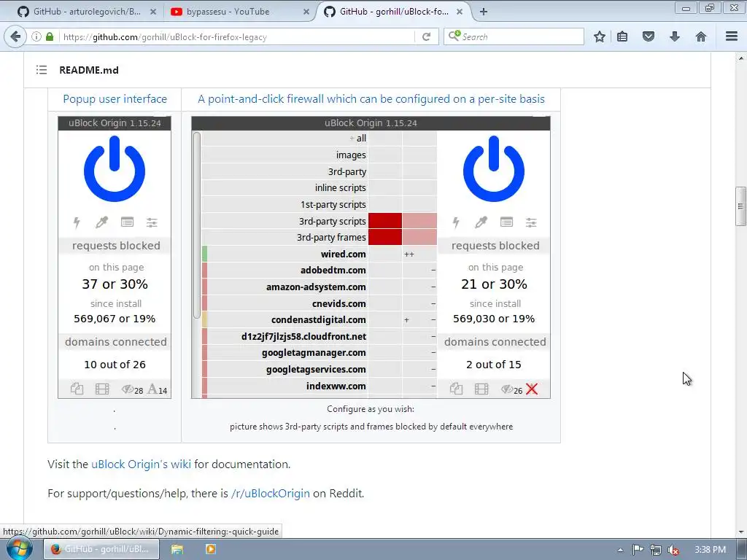Image resolution: width=747 pixels, height=560 pixels.
Task: Click the README.md heading text
Action: click(89, 70)
